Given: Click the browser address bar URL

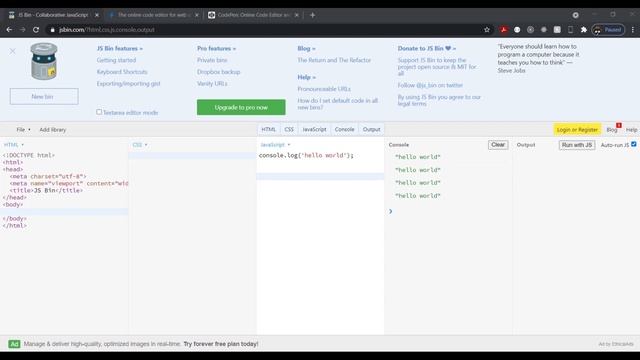Looking at the screenshot, I should 107,30.
